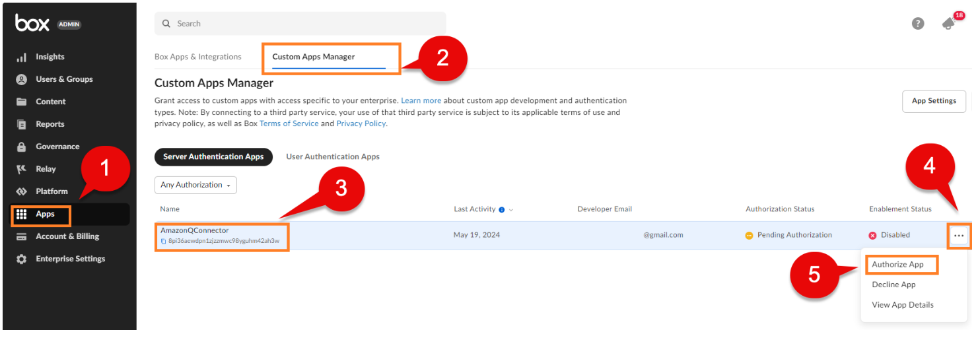
Task: Click the Account & Billing card icon
Action: [x=21, y=236]
